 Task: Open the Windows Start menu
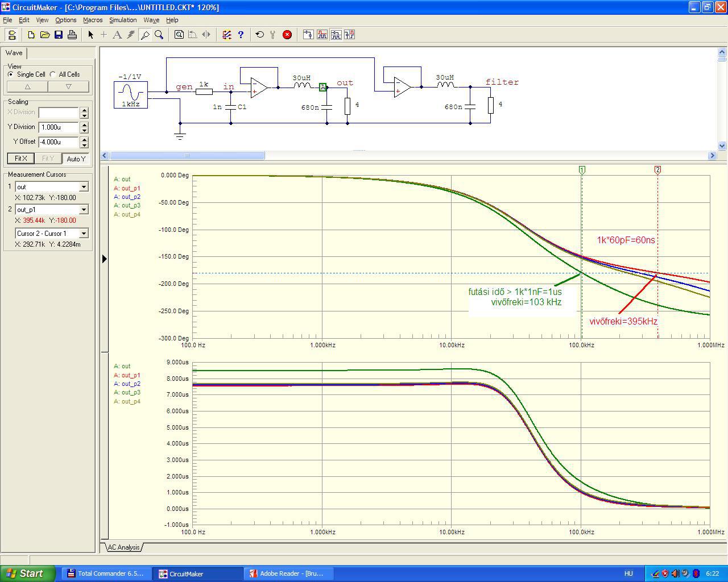tap(28, 573)
